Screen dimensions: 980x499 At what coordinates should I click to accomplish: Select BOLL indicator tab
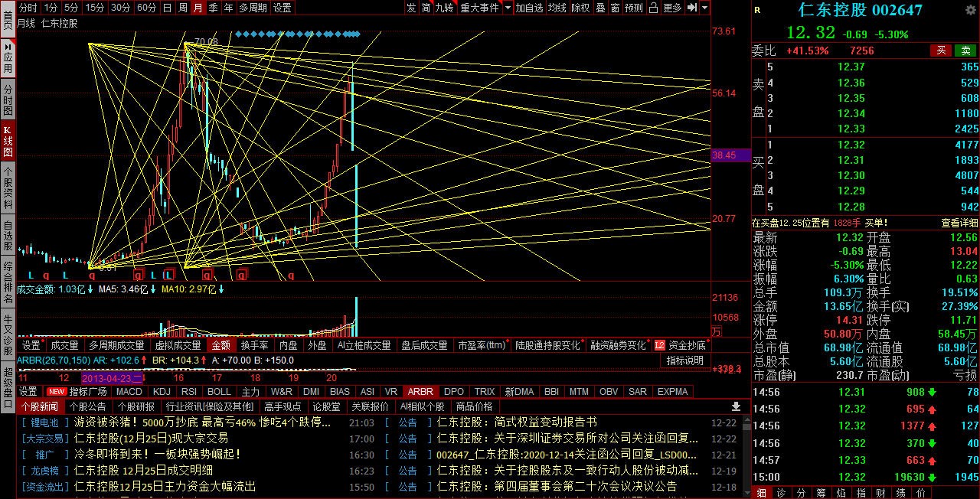point(219,391)
